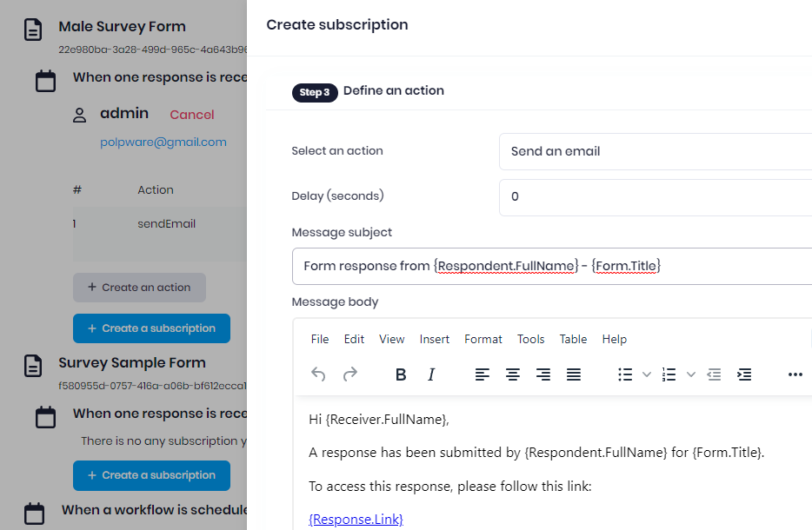Center align text in the editor
Viewport: 812px width, 530px height.
click(x=513, y=374)
